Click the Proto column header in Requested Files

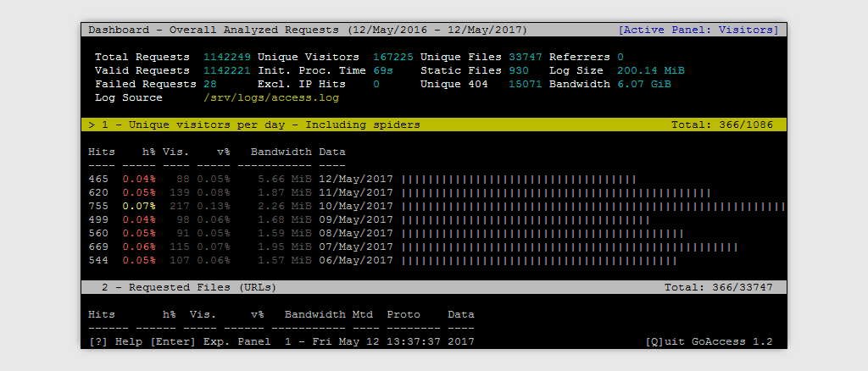(403, 314)
